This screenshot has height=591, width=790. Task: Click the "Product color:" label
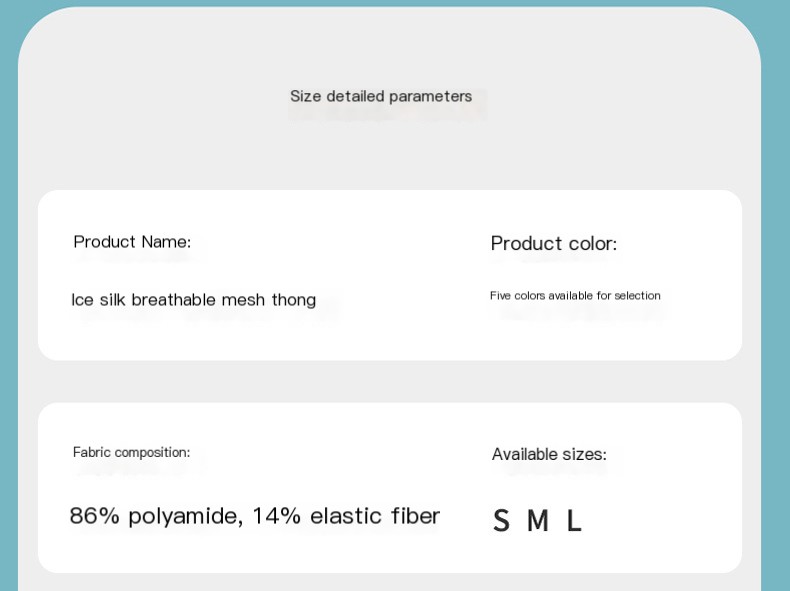tap(554, 244)
